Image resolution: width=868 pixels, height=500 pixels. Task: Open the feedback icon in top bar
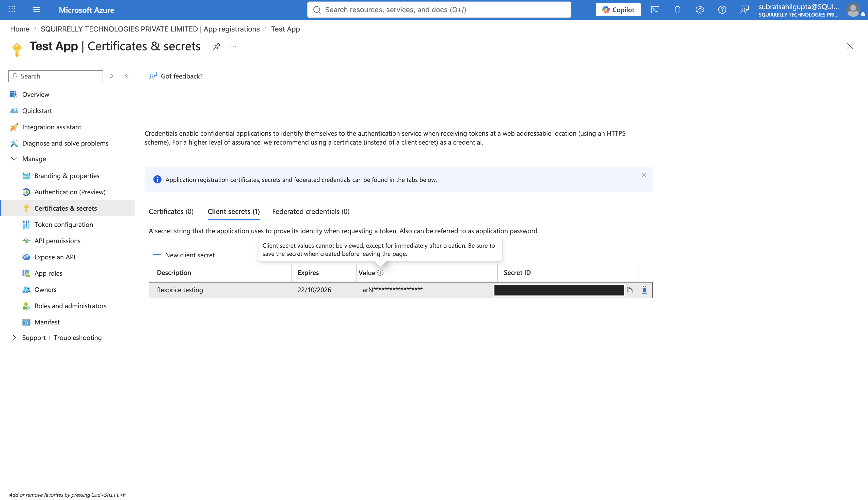click(x=744, y=10)
